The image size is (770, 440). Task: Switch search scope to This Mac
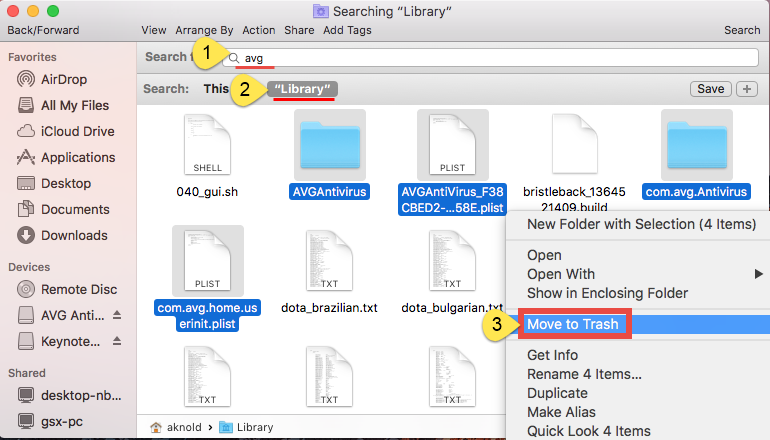pyautogui.click(x=217, y=89)
